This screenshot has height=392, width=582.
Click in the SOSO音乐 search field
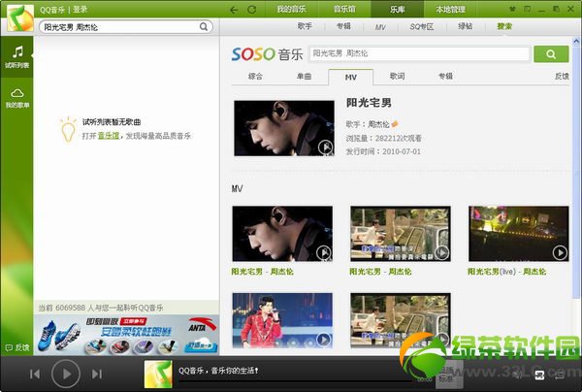pyautogui.click(x=419, y=53)
